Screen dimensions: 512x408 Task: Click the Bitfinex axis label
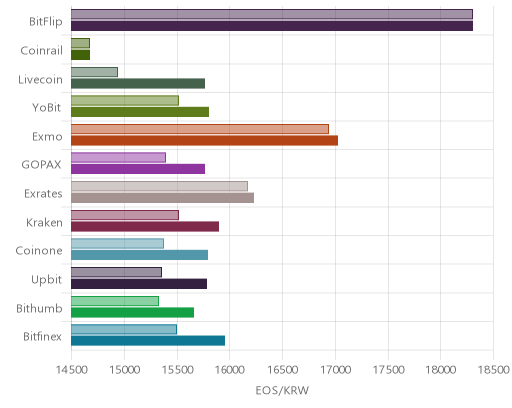[x=42, y=337]
